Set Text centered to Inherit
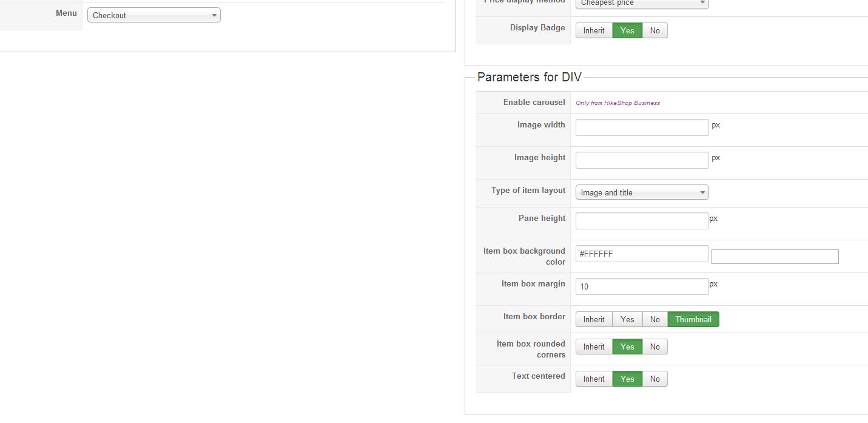The image size is (868, 423). (594, 379)
